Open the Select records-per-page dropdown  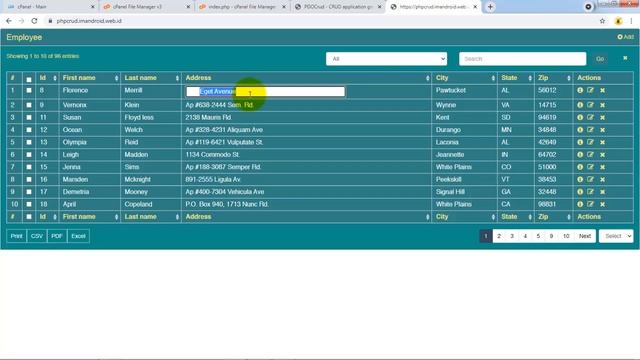pyautogui.click(x=616, y=236)
